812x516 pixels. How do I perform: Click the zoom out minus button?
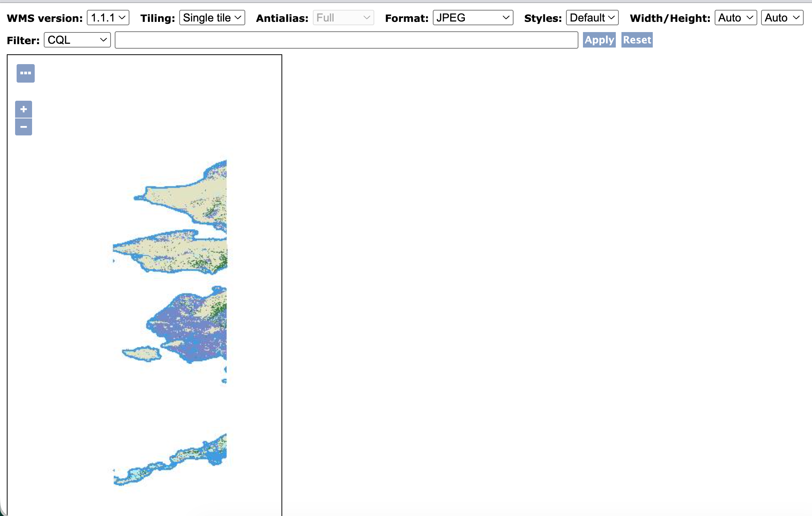[23, 127]
